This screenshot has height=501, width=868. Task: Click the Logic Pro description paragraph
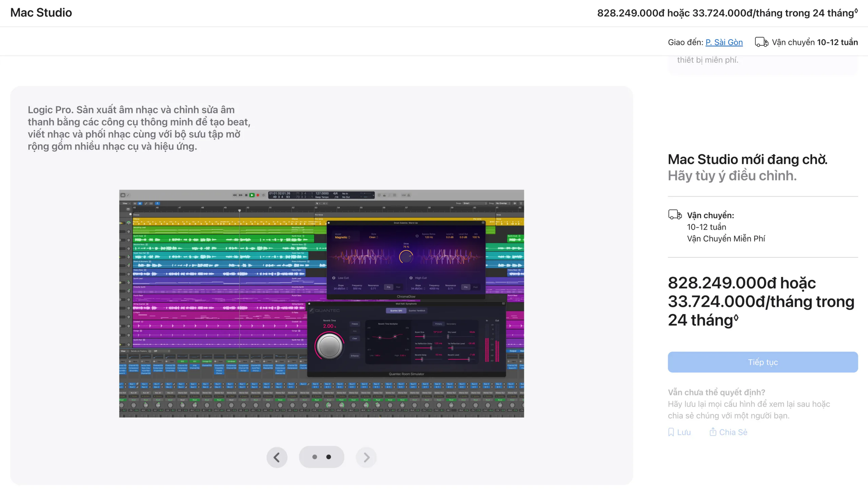(x=139, y=128)
